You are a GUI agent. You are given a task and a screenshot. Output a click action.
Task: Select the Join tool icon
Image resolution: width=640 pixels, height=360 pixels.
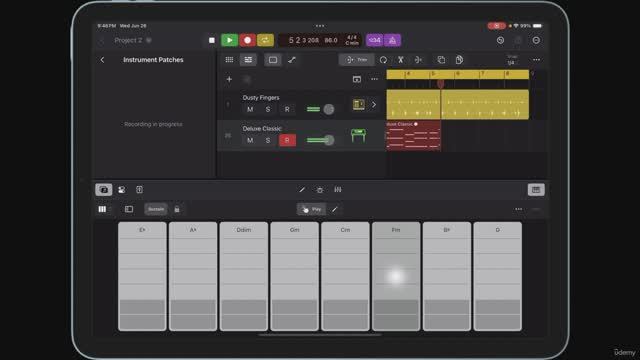418,60
